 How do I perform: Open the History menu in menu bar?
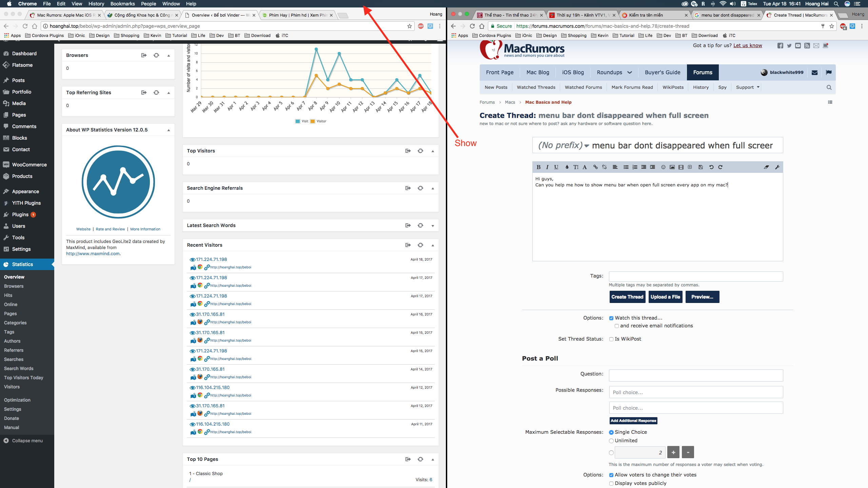pos(96,4)
